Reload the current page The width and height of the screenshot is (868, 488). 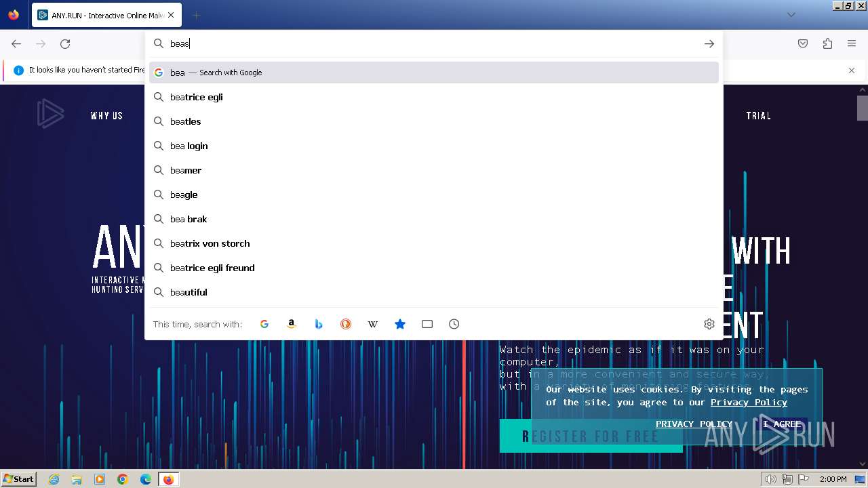[x=65, y=43]
